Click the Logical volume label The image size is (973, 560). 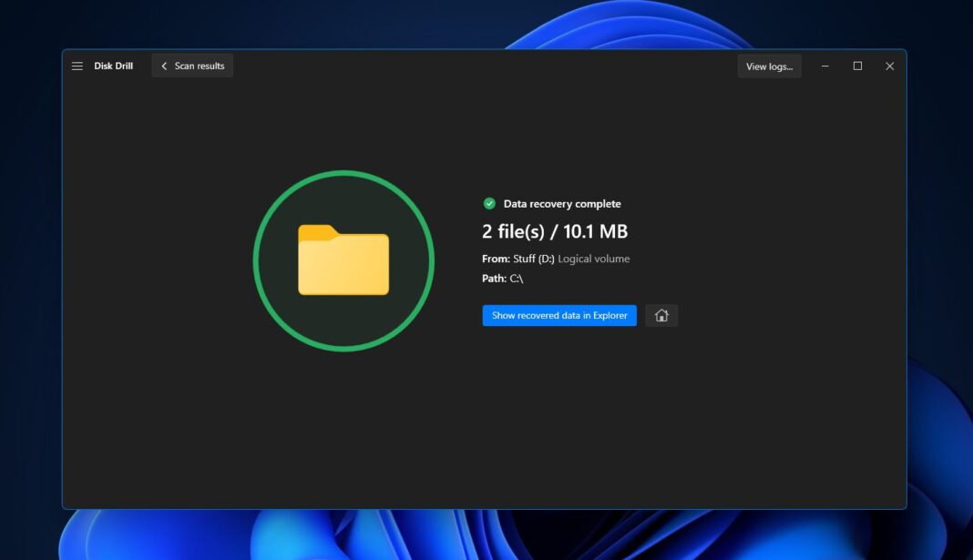tap(593, 259)
